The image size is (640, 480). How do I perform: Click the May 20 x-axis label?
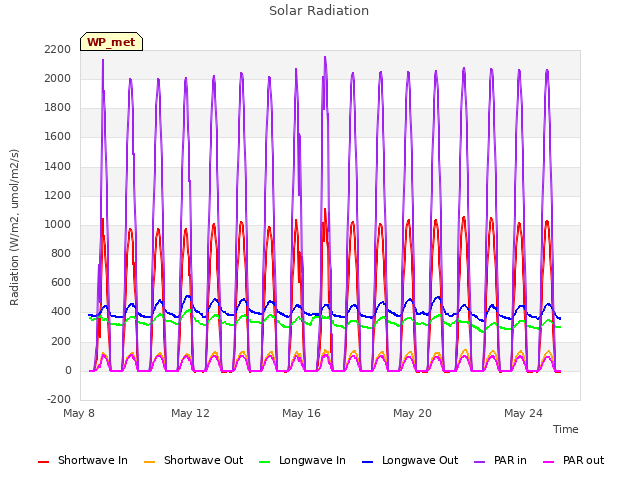pyautogui.click(x=412, y=413)
